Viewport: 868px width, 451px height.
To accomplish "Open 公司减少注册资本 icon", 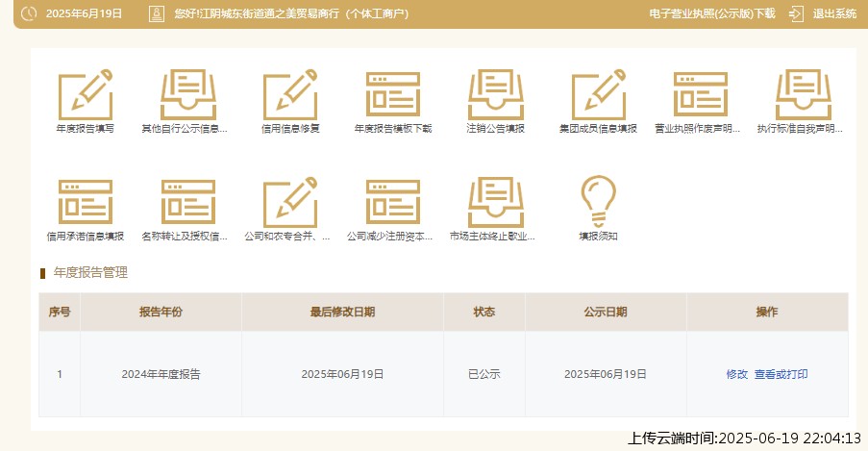I will pyautogui.click(x=393, y=202).
